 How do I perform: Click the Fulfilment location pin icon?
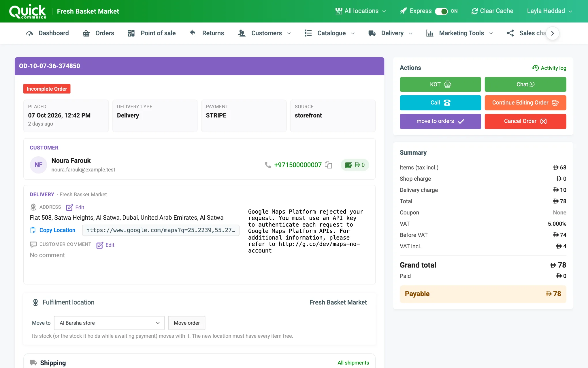tap(35, 302)
